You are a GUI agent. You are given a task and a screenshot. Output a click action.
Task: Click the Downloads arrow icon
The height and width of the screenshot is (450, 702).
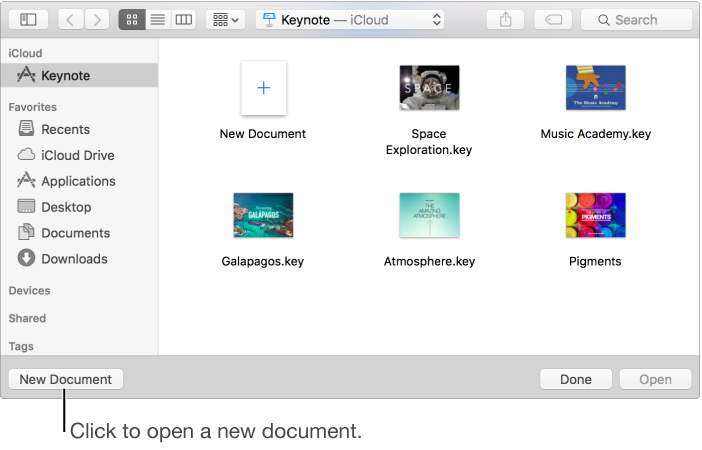point(26,258)
